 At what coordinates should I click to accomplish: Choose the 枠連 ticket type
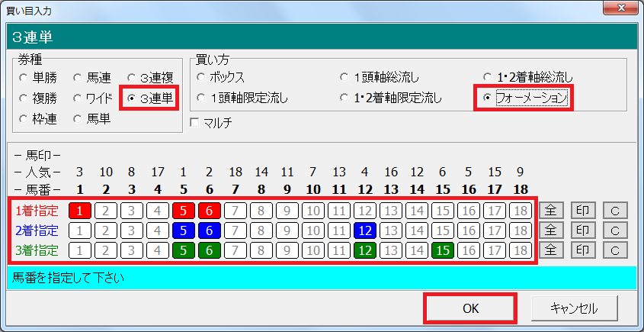[x=24, y=119]
